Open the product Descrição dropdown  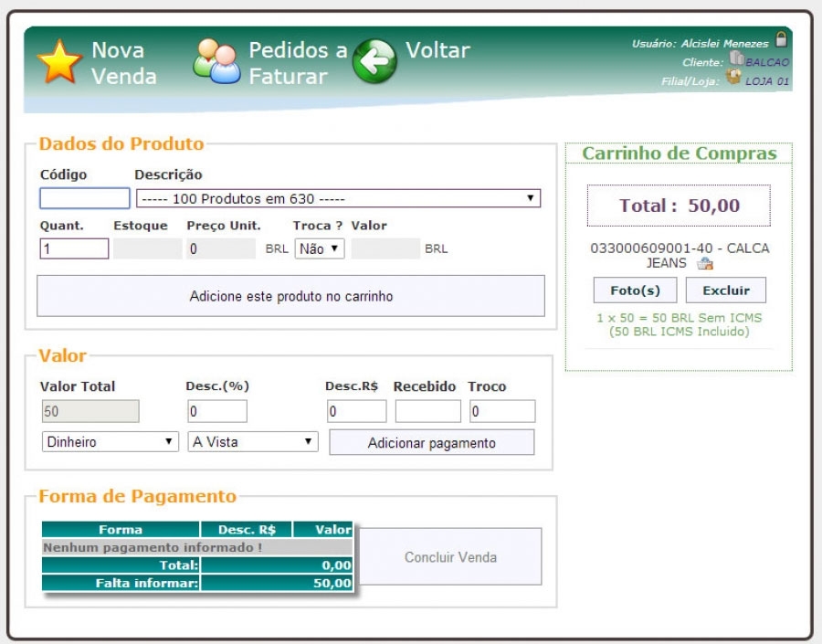coord(338,198)
